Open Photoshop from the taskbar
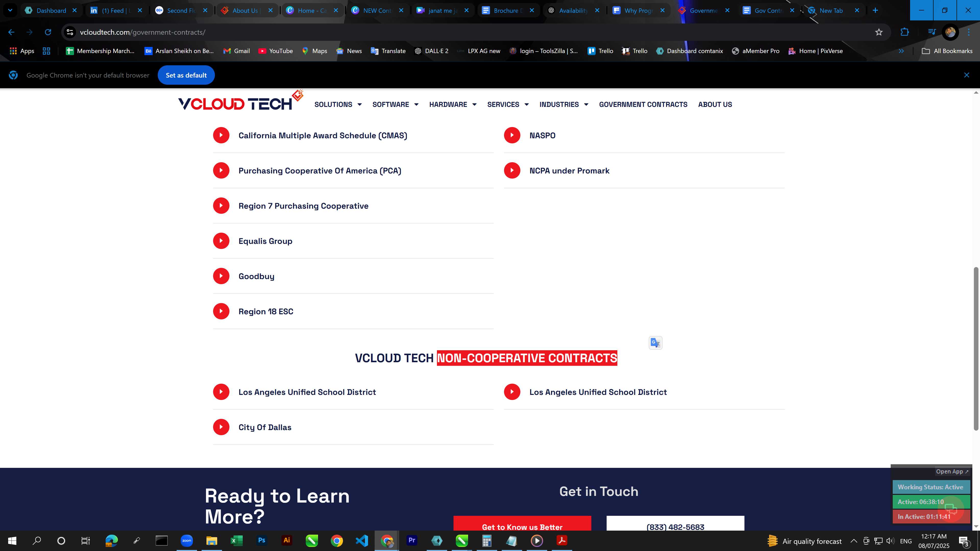The height and width of the screenshot is (551, 980). [261, 540]
